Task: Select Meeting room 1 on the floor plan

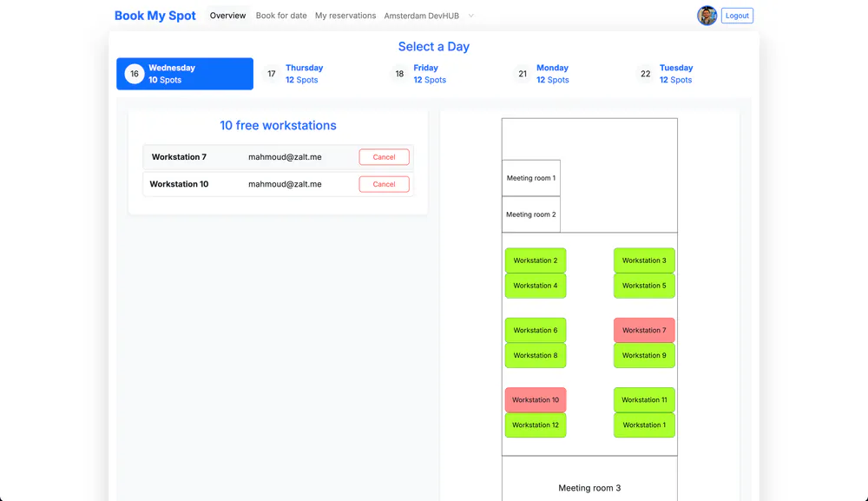Action: click(x=530, y=177)
